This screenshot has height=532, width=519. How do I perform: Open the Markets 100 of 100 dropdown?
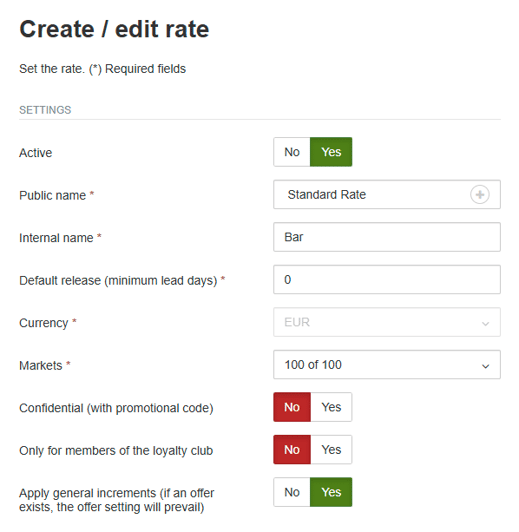pos(387,365)
